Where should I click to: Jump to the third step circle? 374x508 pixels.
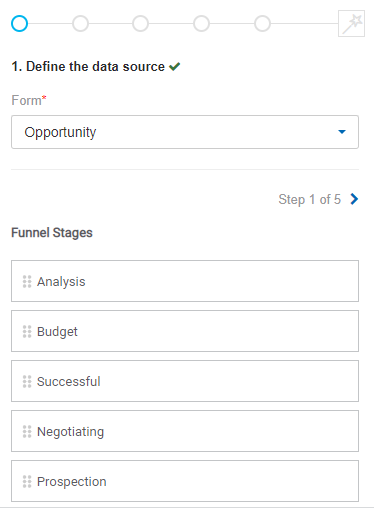(140, 24)
